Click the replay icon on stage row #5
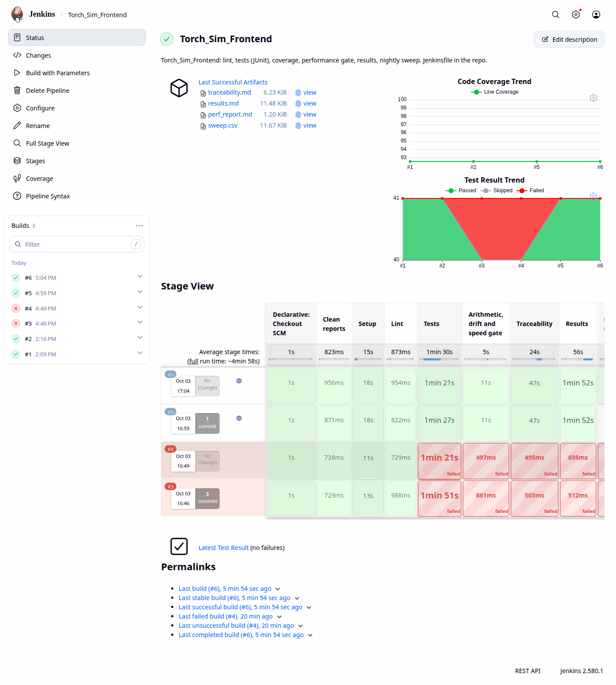Screen dimensions: 616x685 click(239, 418)
